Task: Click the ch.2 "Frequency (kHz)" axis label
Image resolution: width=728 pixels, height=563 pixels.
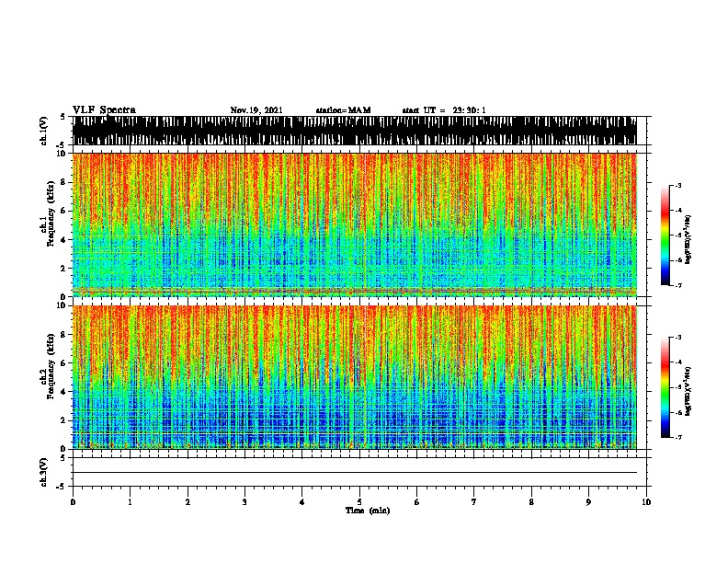Action: pos(51,366)
